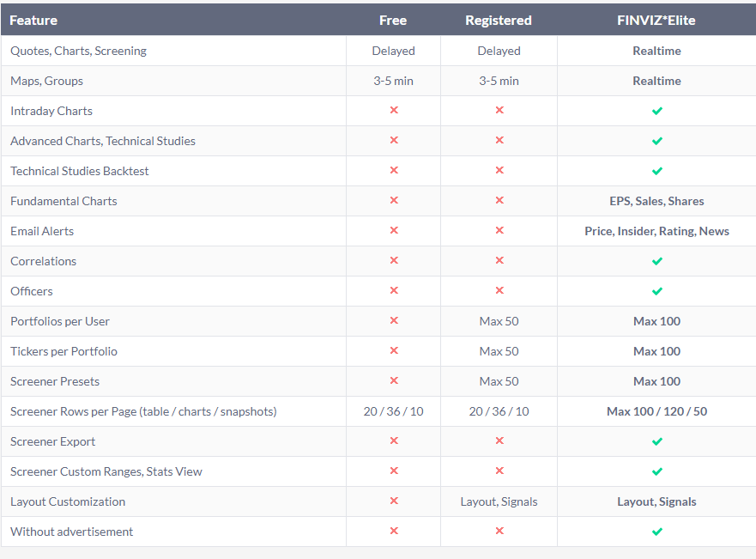Click the green checkmark for Technical Studies Backtest
The width and height of the screenshot is (756, 559).
pyautogui.click(x=656, y=171)
